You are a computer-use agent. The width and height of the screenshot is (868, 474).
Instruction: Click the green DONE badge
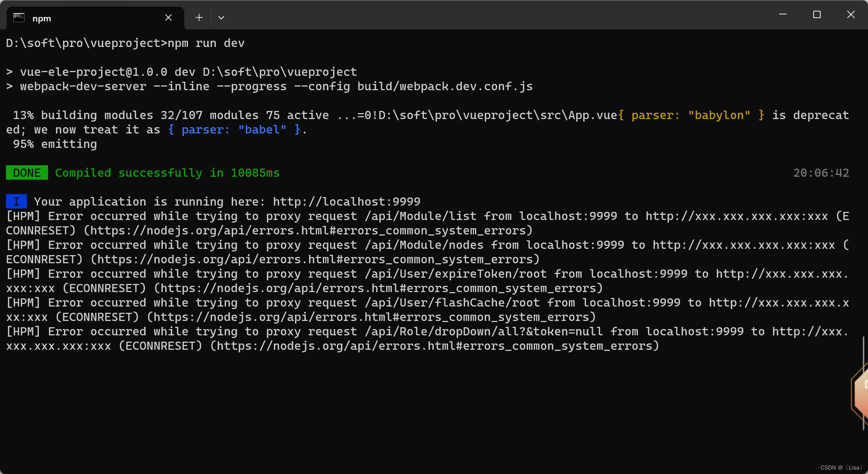[27, 173]
